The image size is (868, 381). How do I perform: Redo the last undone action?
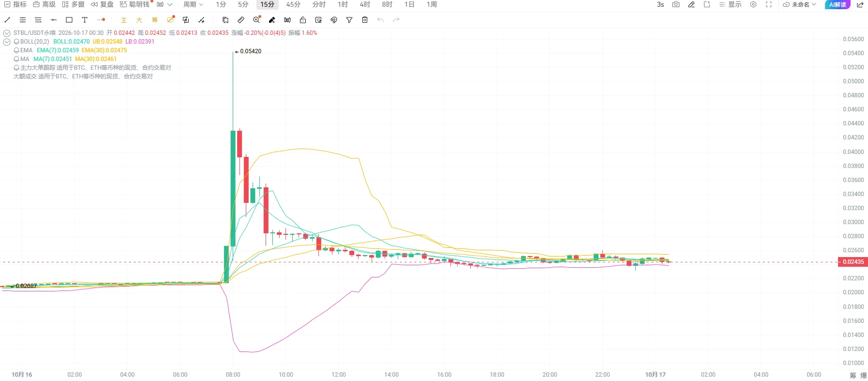pyautogui.click(x=396, y=20)
